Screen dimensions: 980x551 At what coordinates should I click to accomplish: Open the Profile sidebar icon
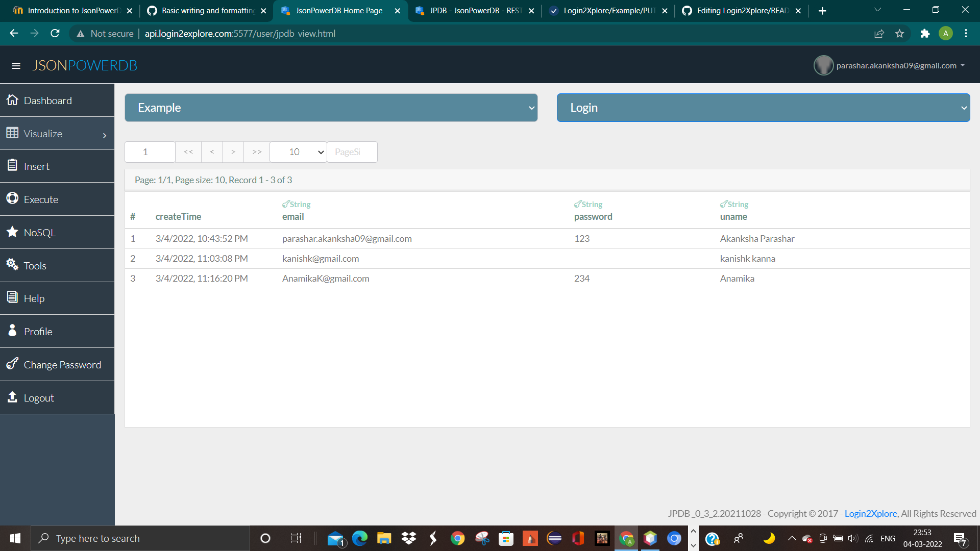[12, 331]
